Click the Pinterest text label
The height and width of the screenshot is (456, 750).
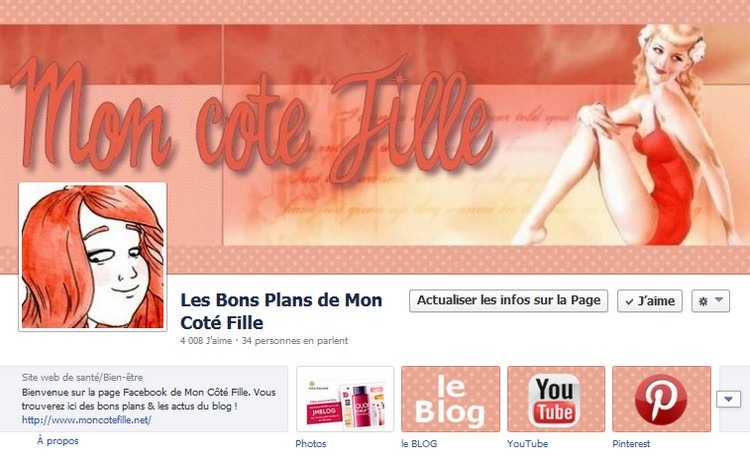631,444
